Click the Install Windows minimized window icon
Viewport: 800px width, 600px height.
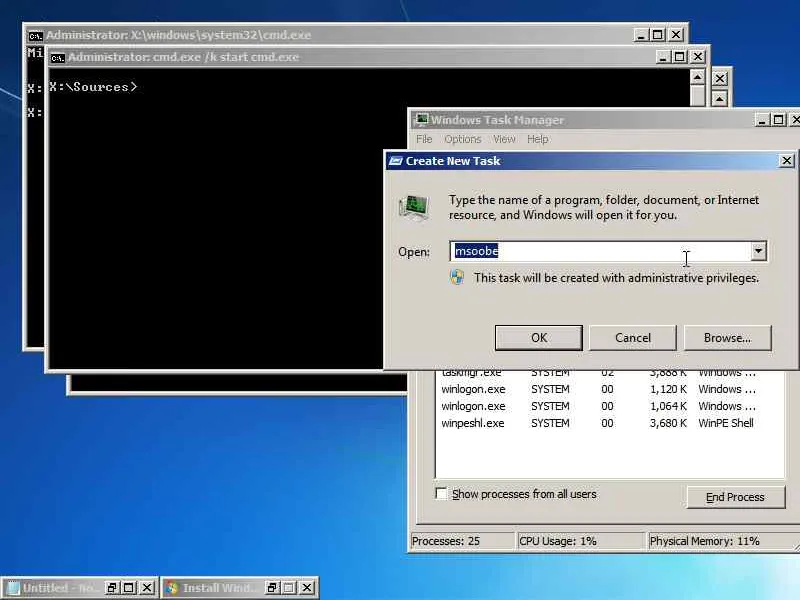click(x=172, y=588)
